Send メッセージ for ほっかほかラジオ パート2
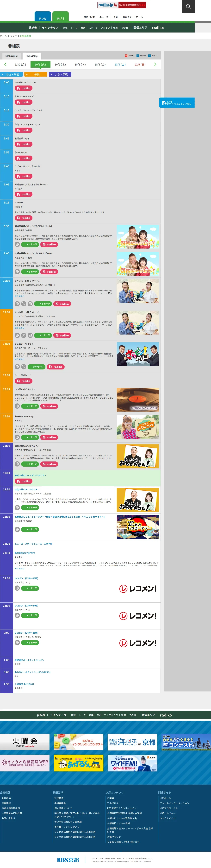The width and height of the screenshot is (211, 868). tap(30, 272)
